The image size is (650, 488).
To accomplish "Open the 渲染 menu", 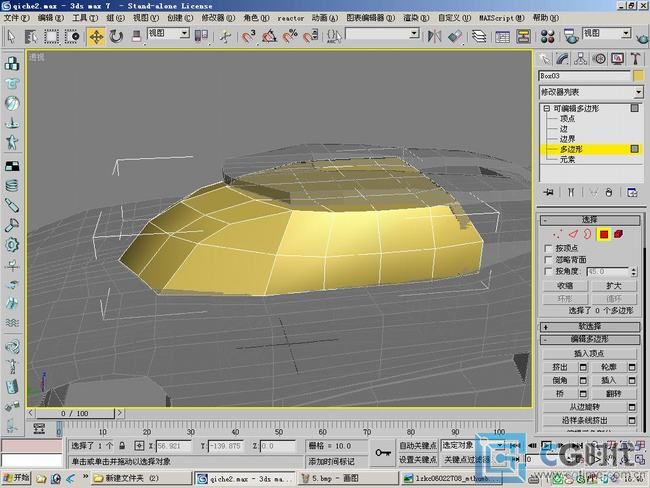I will [416, 18].
